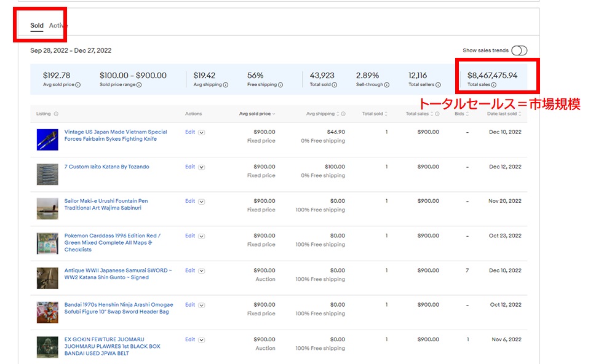The height and width of the screenshot is (364, 612).
Task: Switch to the Active tab
Action: tap(58, 25)
